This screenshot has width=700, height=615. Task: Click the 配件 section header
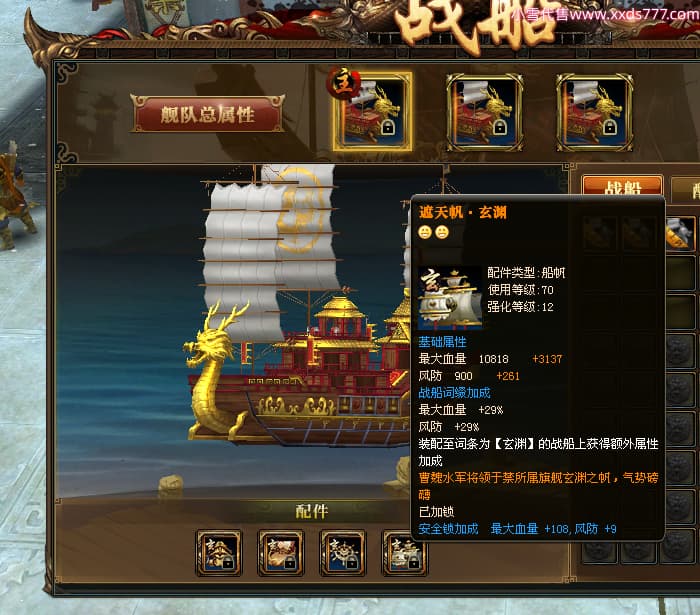(312, 511)
